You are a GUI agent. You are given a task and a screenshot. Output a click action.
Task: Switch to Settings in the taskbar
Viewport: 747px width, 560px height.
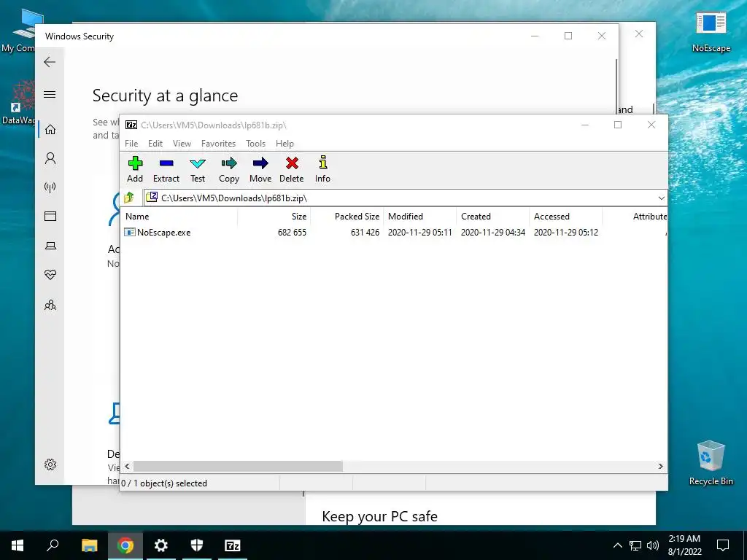pyautogui.click(x=161, y=545)
